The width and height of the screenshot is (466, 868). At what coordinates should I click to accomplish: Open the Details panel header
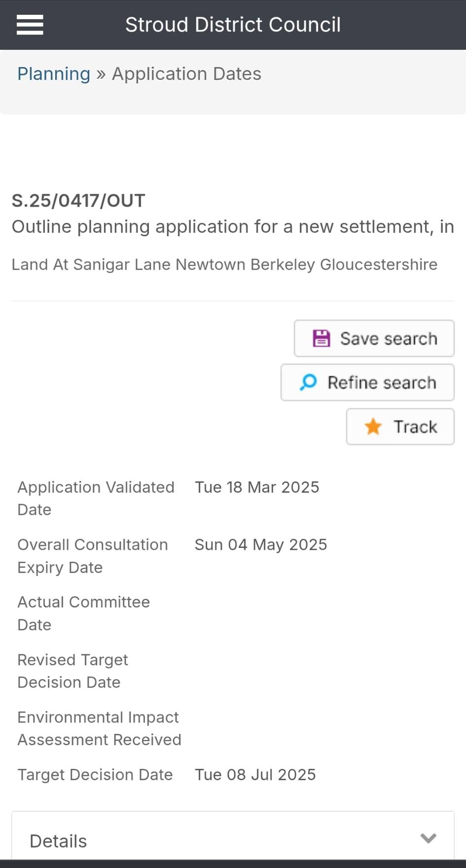pyautogui.click(x=233, y=840)
